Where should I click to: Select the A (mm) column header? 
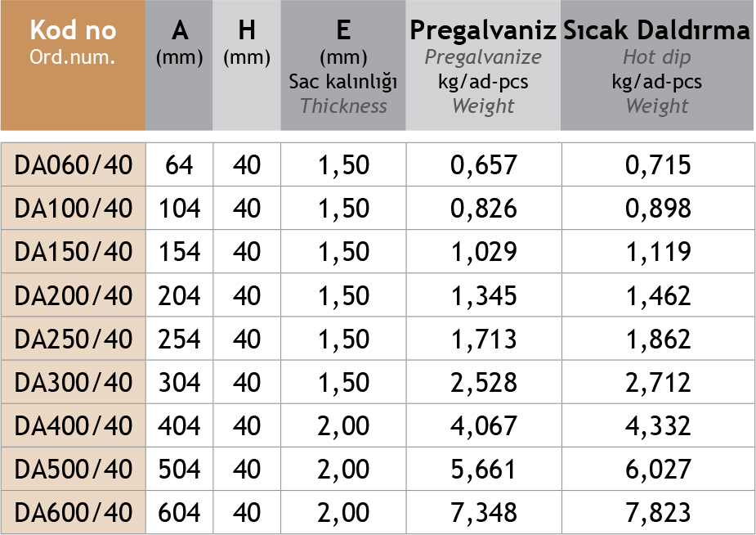coord(179,65)
